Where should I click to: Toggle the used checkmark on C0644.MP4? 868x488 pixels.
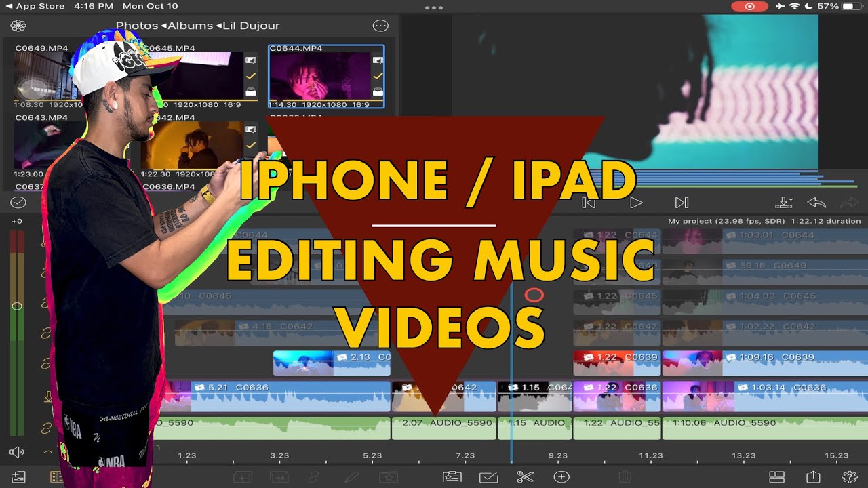coord(378,76)
